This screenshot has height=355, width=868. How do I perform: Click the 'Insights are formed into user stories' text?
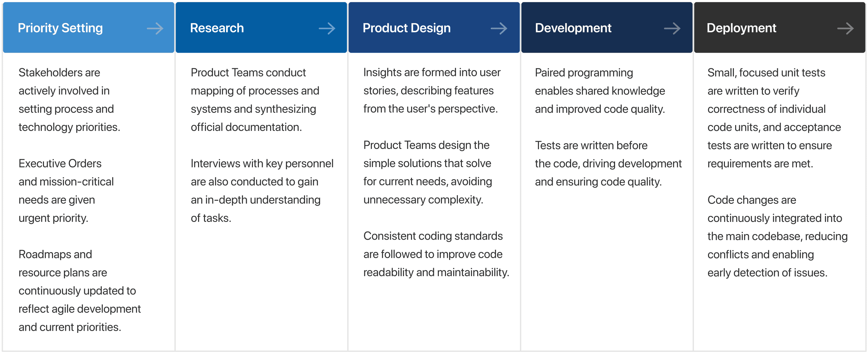[432, 91]
